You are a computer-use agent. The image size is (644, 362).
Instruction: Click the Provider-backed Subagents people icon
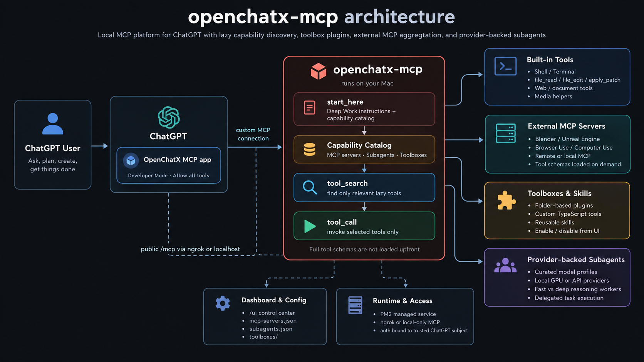pyautogui.click(x=505, y=265)
